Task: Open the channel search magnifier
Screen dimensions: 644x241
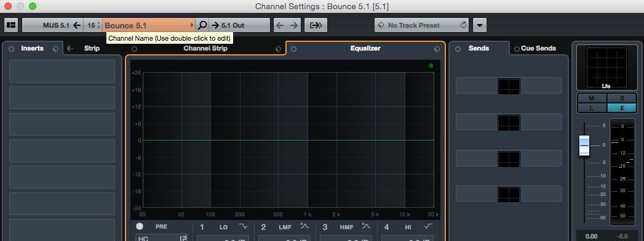Action: point(202,25)
